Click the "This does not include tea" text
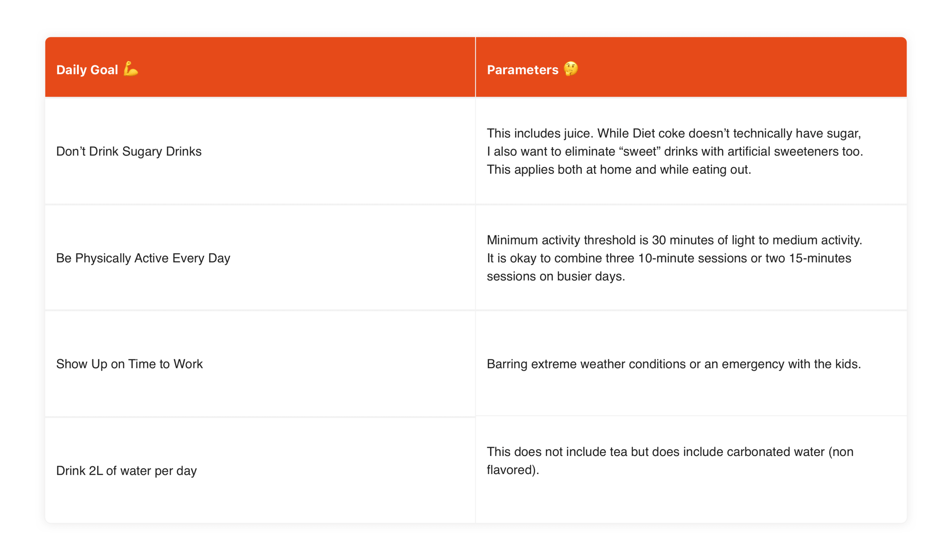This screenshot has height=560, width=952. [x=670, y=461]
